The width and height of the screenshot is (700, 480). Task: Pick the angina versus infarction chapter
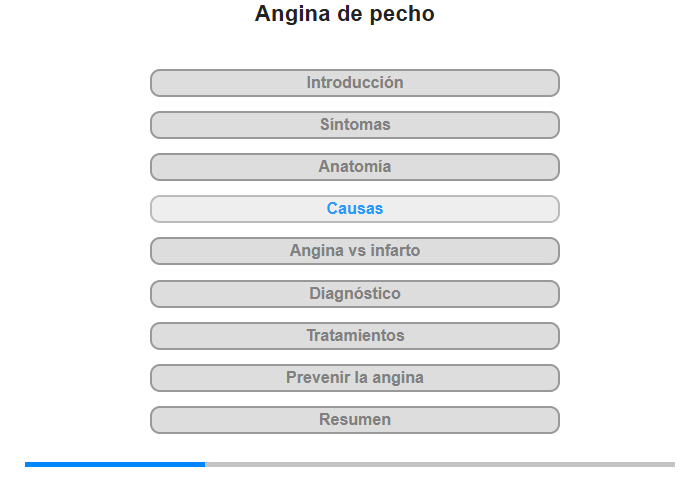(355, 251)
